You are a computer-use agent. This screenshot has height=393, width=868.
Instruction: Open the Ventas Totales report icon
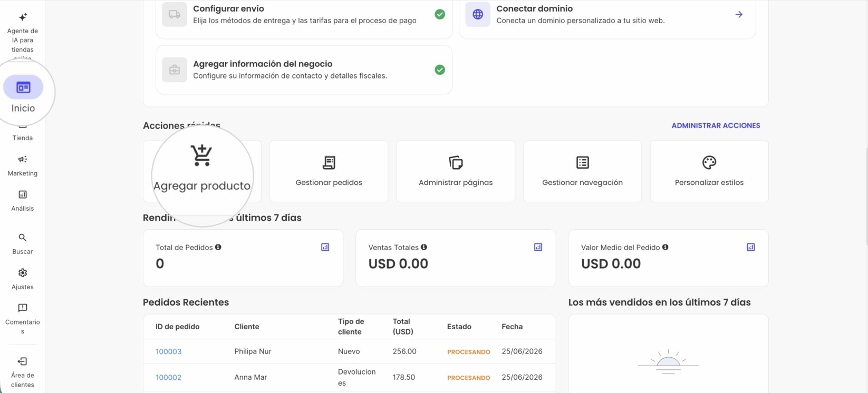point(538,247)
